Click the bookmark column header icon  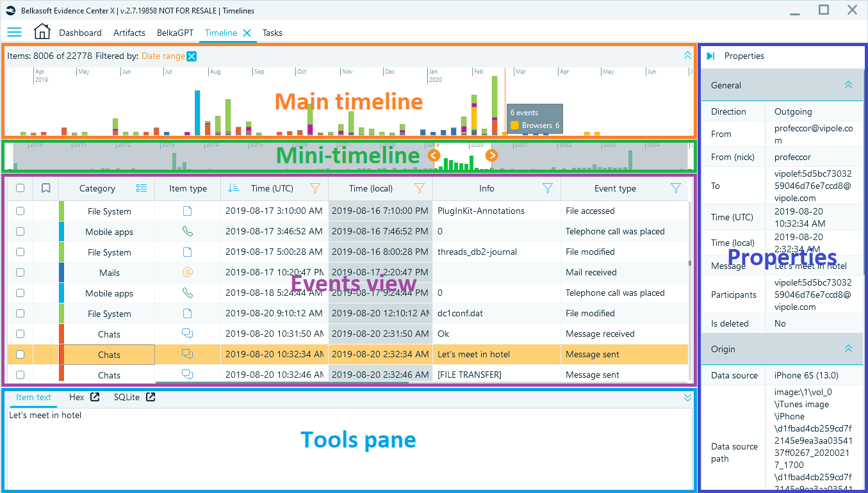point(45,188)
